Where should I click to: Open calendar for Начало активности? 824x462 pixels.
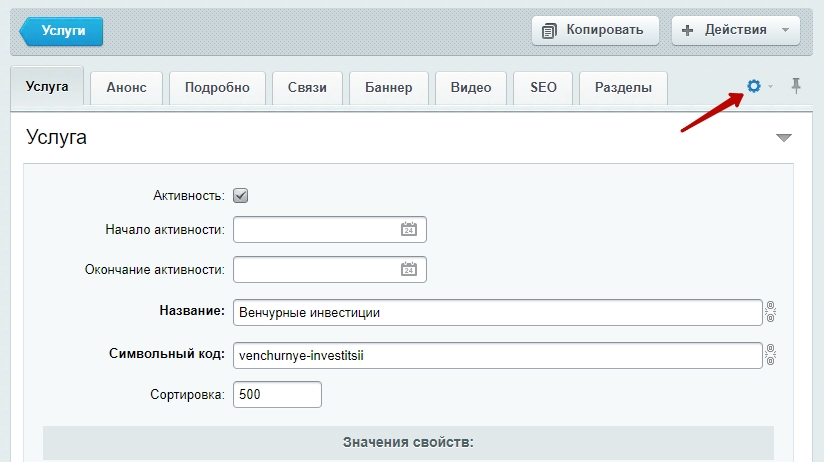point(408,229)
